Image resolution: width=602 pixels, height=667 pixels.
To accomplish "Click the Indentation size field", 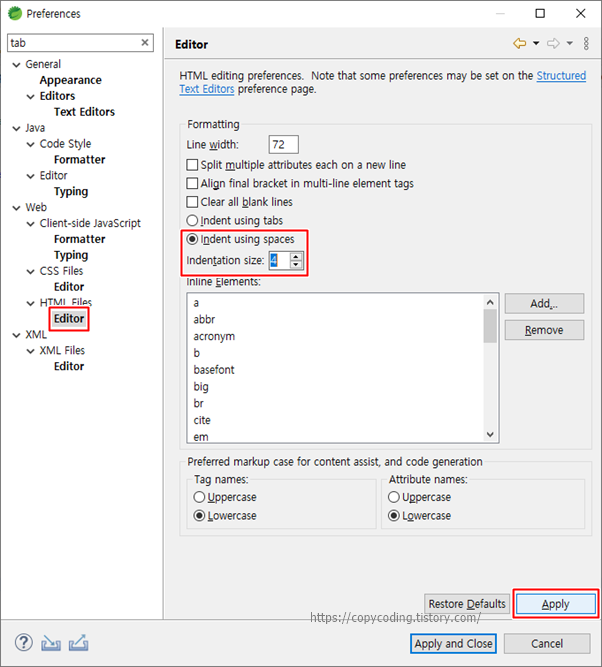I will pos(280,260).
